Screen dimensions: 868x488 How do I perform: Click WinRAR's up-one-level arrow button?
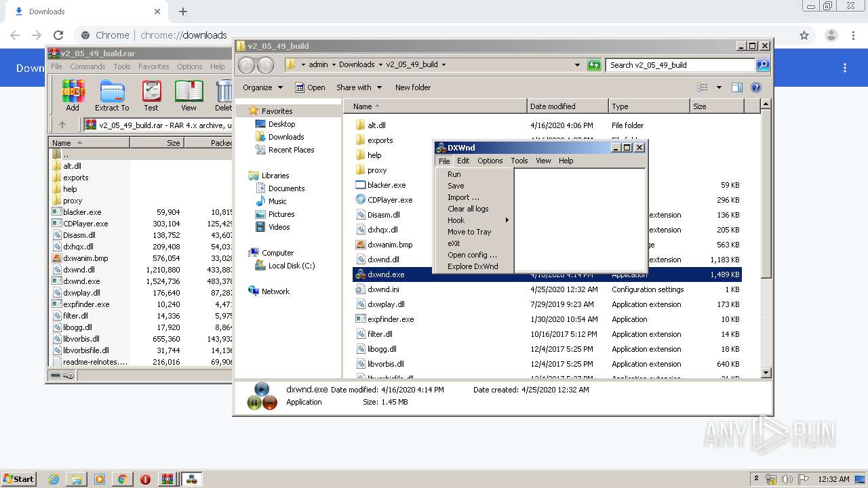pyautogui.click(x=62, y=125)
